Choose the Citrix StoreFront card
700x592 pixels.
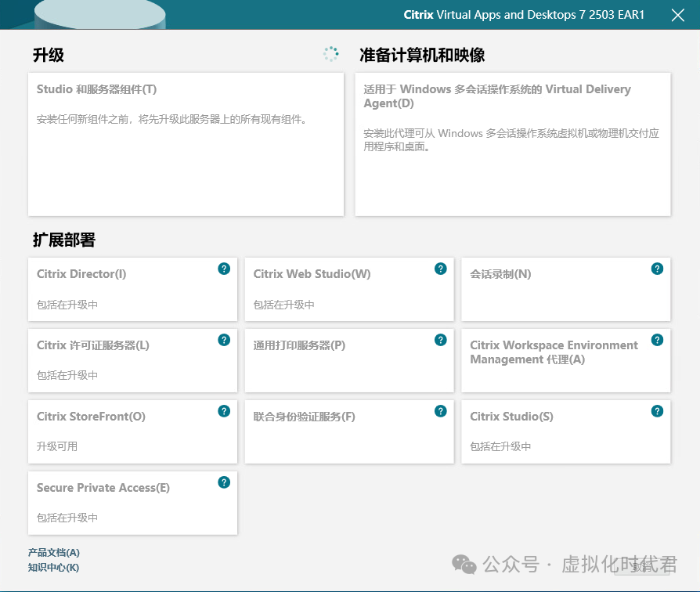coord(132,431)
